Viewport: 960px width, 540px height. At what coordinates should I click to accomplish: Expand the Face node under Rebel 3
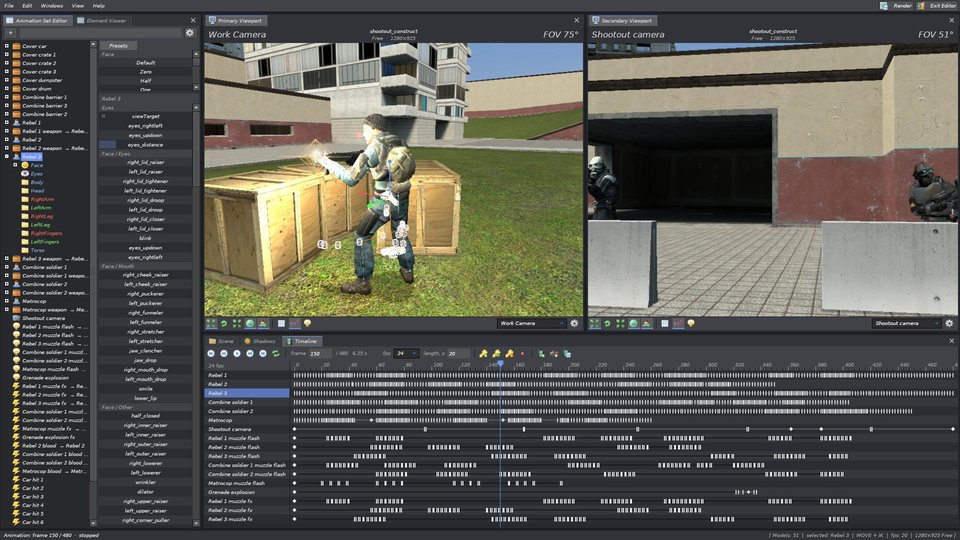coord(15,165)
